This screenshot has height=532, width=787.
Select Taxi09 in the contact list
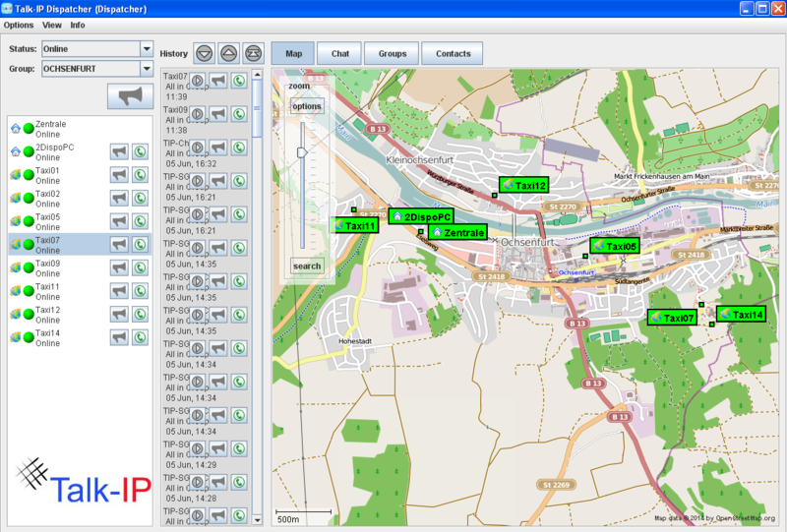(80, 267)
